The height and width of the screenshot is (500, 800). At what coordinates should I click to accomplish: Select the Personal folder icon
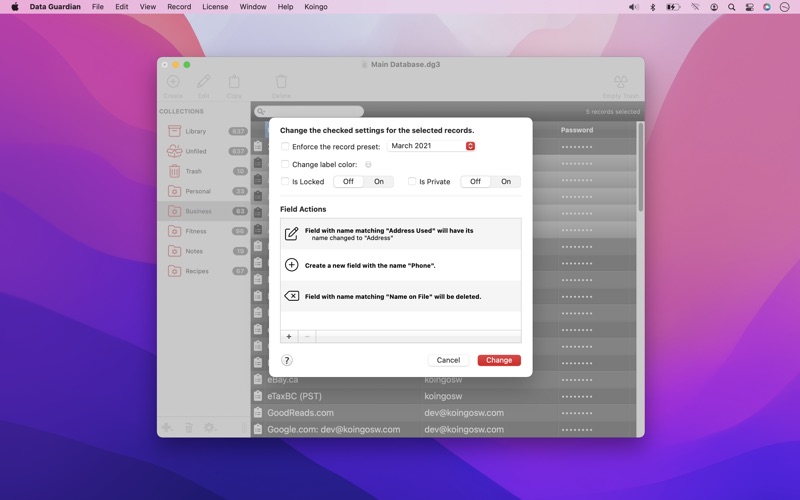click(174, 191)
